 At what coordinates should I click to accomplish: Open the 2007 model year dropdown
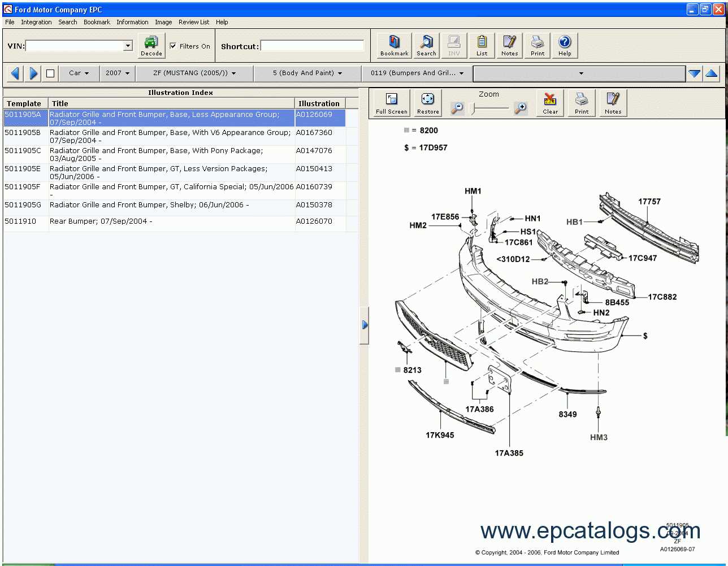118,73
